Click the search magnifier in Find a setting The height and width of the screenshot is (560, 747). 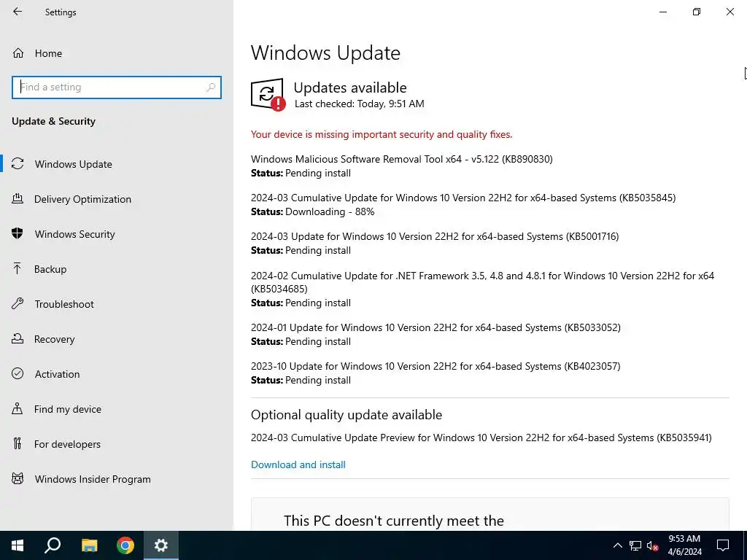point(211,87)
